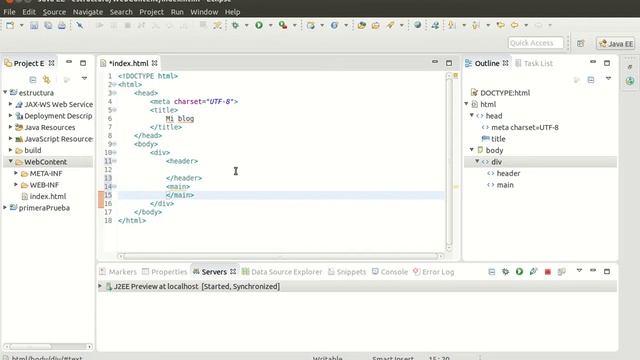Collapse the WebContent folder

(11, 161)
